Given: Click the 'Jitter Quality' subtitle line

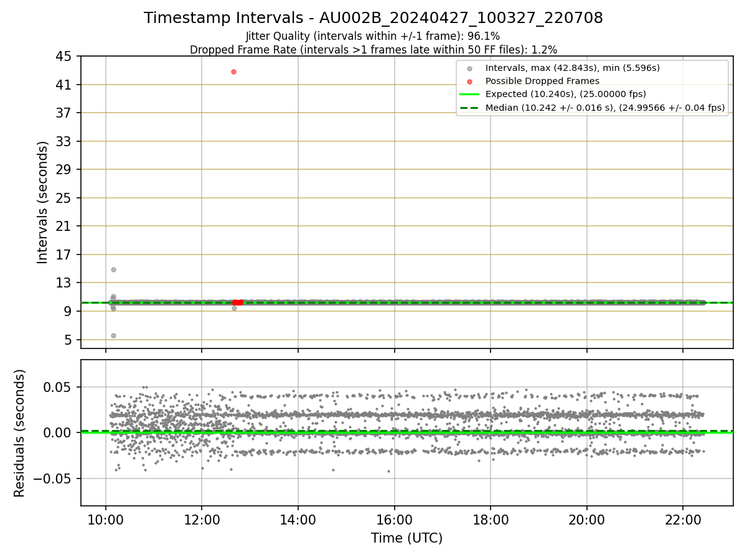Looking at the screenshot, I should pyautogui.click(x=373, y=37).
